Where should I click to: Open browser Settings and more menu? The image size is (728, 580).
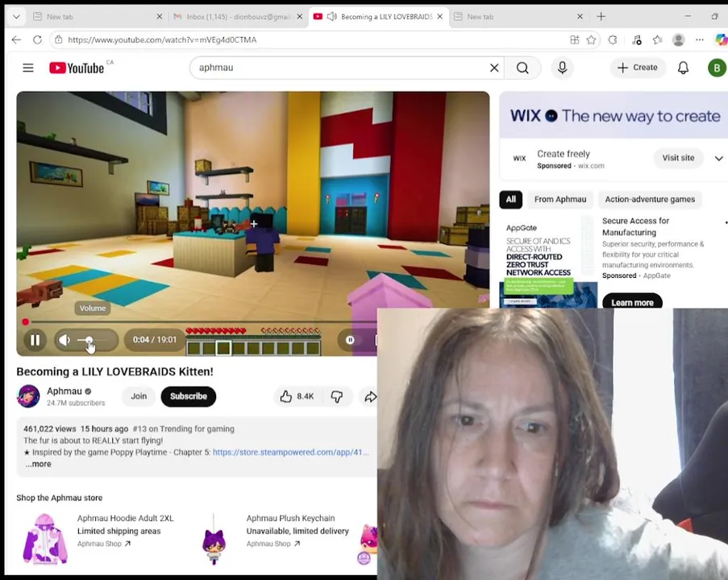point(700,40)
